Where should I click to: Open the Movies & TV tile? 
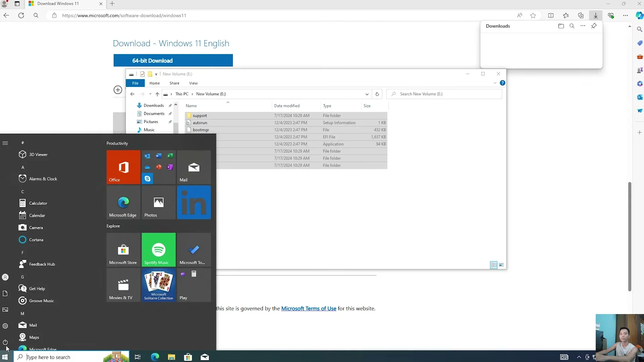tap(123, 285)
